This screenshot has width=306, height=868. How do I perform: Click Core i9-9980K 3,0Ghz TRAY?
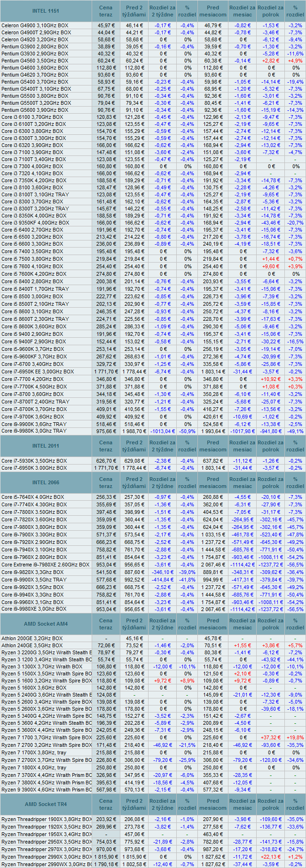point(34,431)
